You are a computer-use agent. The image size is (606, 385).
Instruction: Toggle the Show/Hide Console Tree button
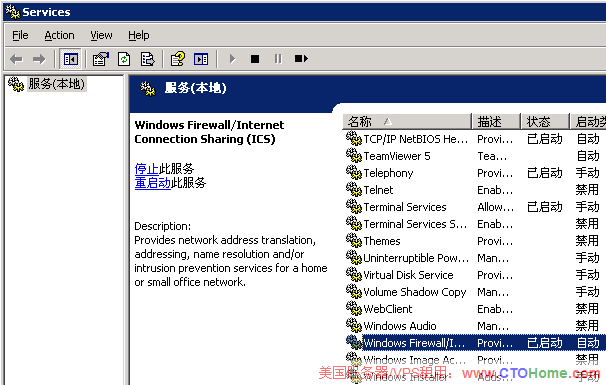pos(70,59)
